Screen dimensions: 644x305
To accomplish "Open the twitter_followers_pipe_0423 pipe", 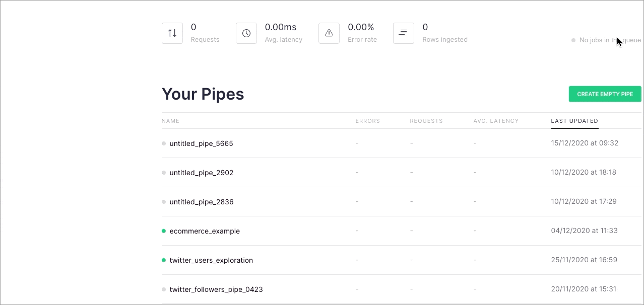I will (x=216, y=289).
